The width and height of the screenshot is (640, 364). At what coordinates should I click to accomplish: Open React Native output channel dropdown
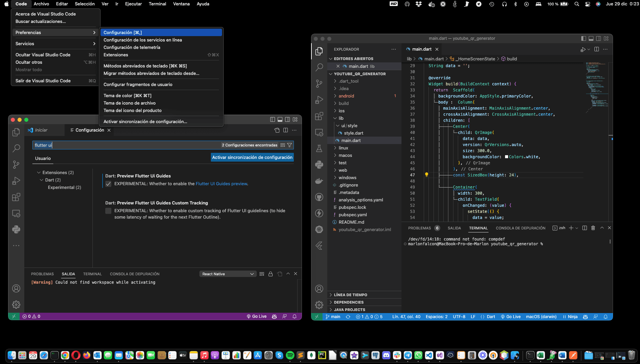click(x=228, y=274)
